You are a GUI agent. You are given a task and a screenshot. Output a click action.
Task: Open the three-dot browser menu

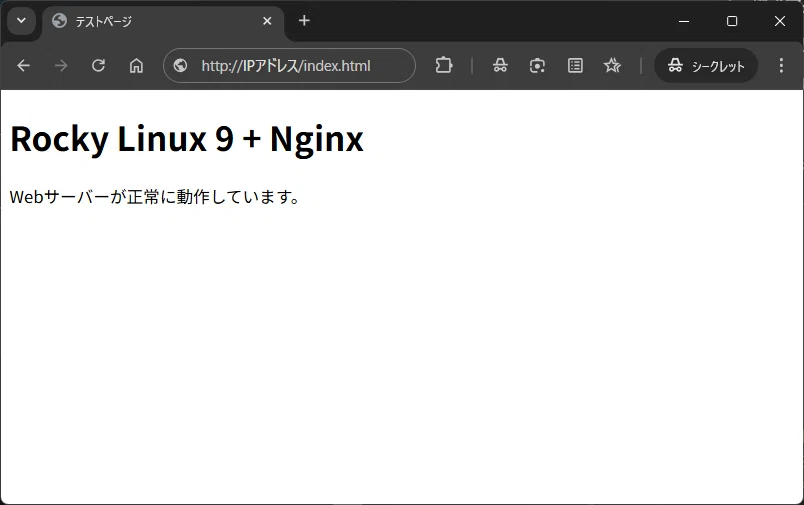781,66
